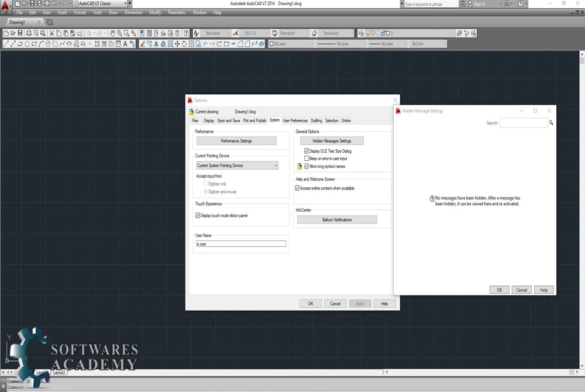This screenshot has width=585, height=392.
Task: Switch to the Display tab in Options
Action: [209, 121]
